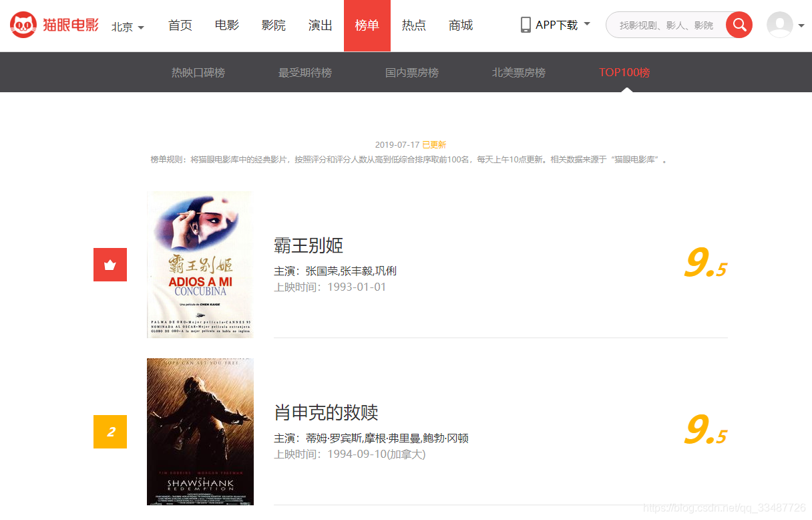Click the search input field
Viewport: 812px width, 520px height.
tap(668, 25)
